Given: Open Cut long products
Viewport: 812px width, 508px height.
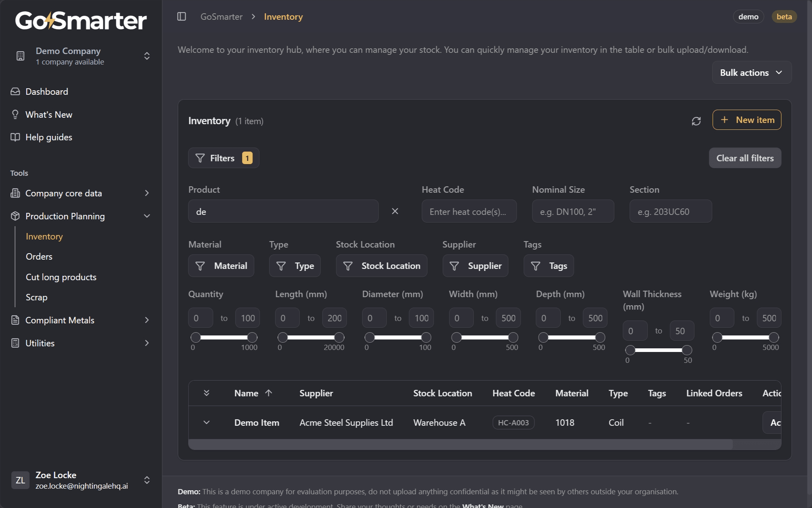Looking at the screenshot, I should click(x=61, y=277).
